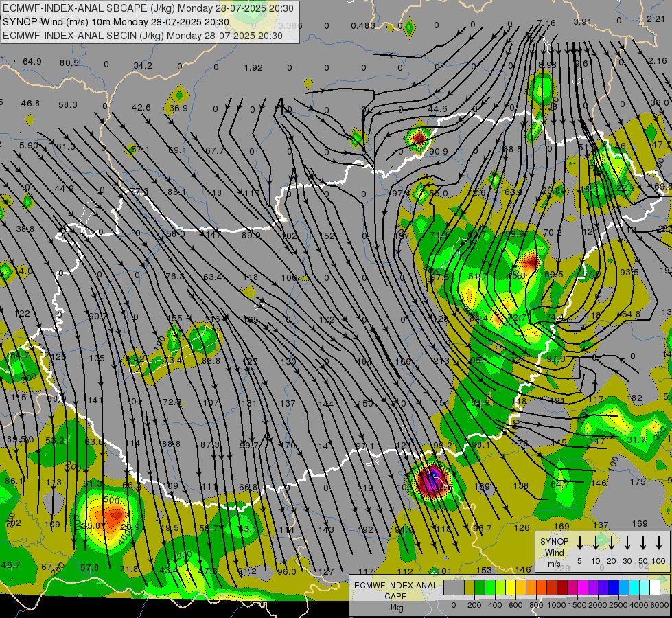Click the map value 71.8
Image resolution: width=672 pixels, height=618 pixels.
coord(129,569)
